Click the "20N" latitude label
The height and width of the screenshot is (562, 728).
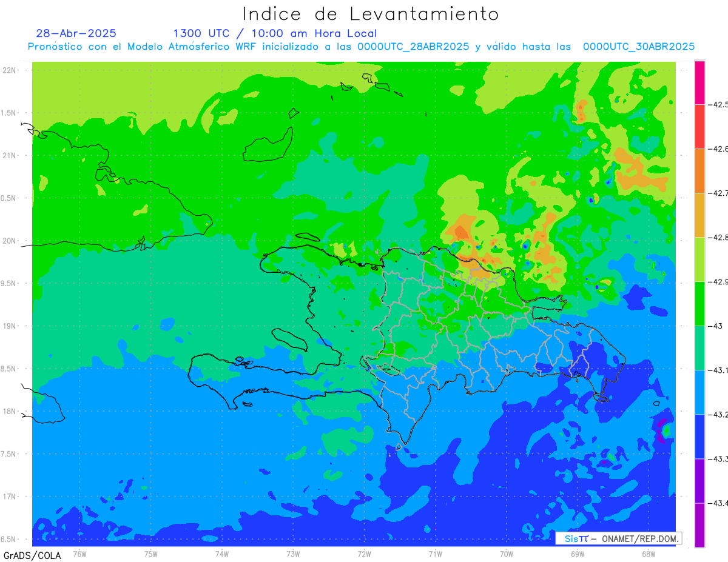coord(10,241)
